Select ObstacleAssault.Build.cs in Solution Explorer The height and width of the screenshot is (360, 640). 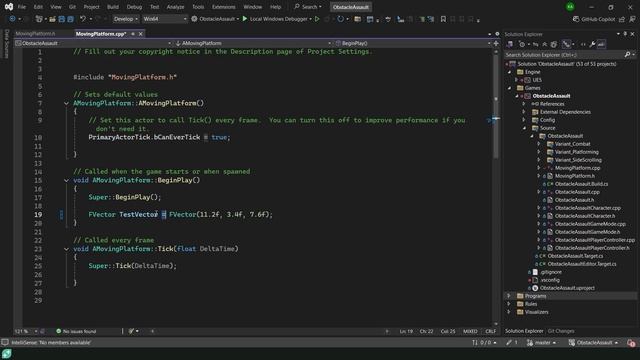581,184
